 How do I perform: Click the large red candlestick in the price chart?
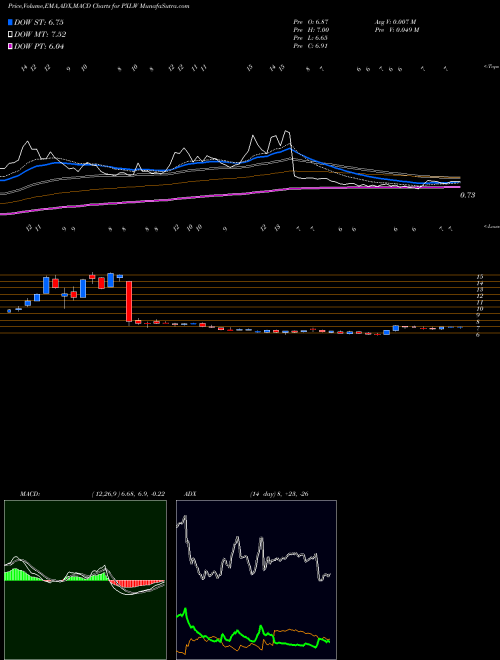click(x=129, y=303)
